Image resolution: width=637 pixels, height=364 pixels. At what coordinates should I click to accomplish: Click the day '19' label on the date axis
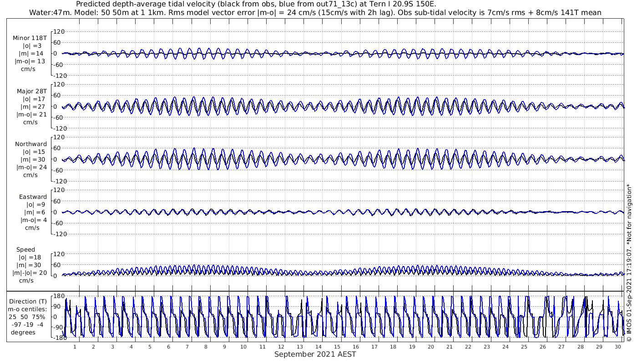[x=412, y=346]
